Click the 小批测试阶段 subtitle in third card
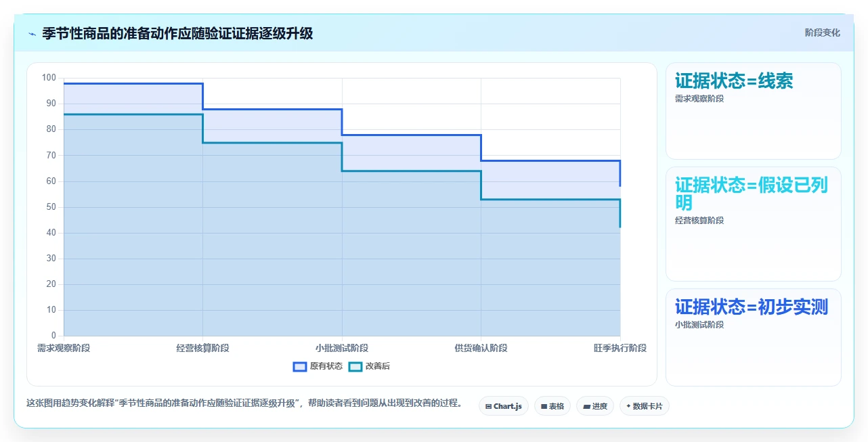Viewport: 868px width, 442px height. point(699,325)
